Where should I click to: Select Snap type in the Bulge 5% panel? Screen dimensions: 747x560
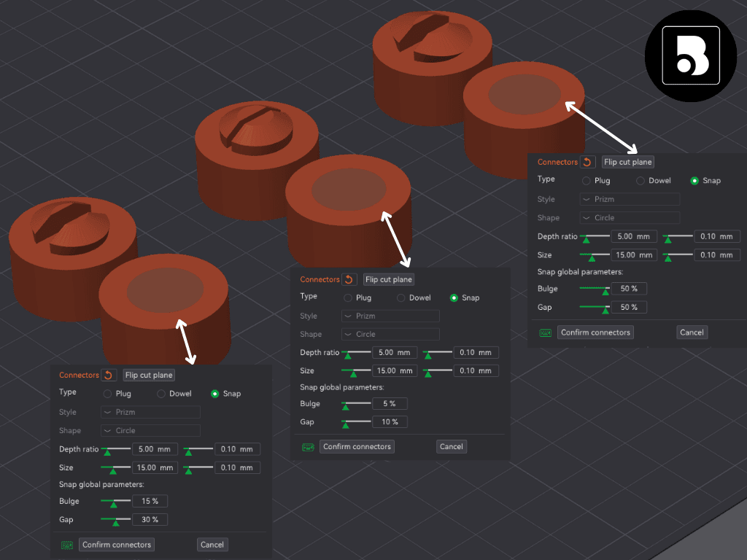(x=454, y=297)
